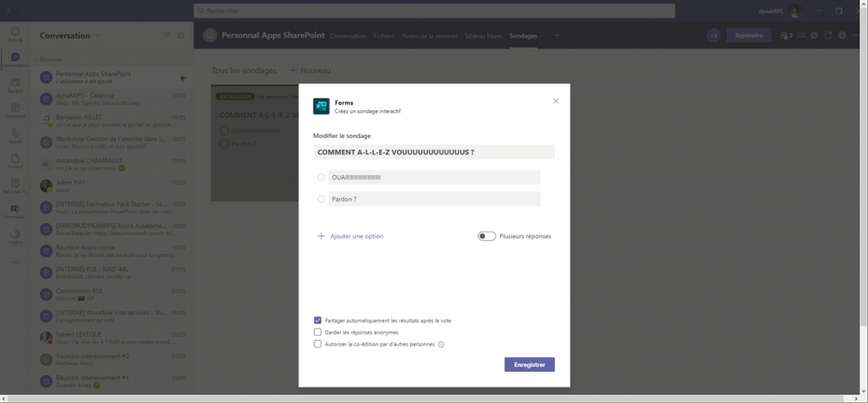
Task: Click Ajouter une option
Action: click(350, 236)
